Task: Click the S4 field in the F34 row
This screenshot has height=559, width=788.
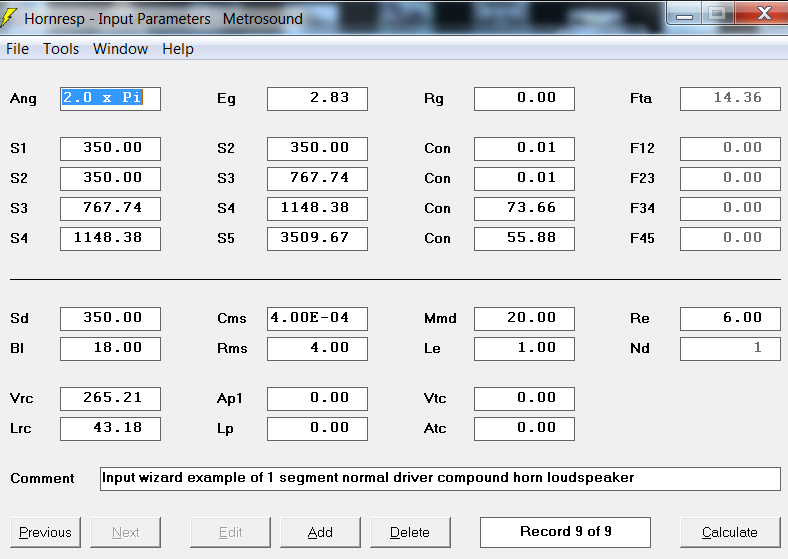Action: click(x=318, y=209)
